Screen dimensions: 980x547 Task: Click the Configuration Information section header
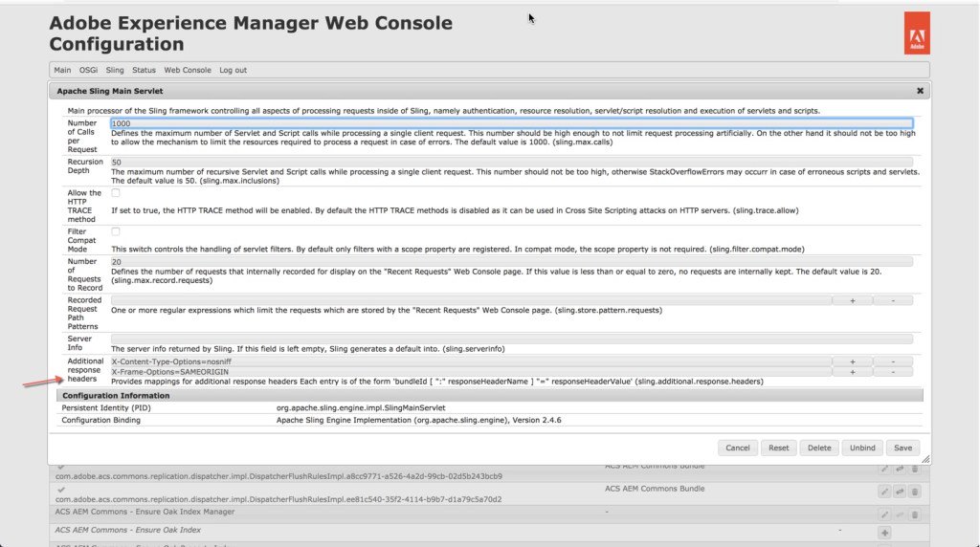click(x=489, y=396)
